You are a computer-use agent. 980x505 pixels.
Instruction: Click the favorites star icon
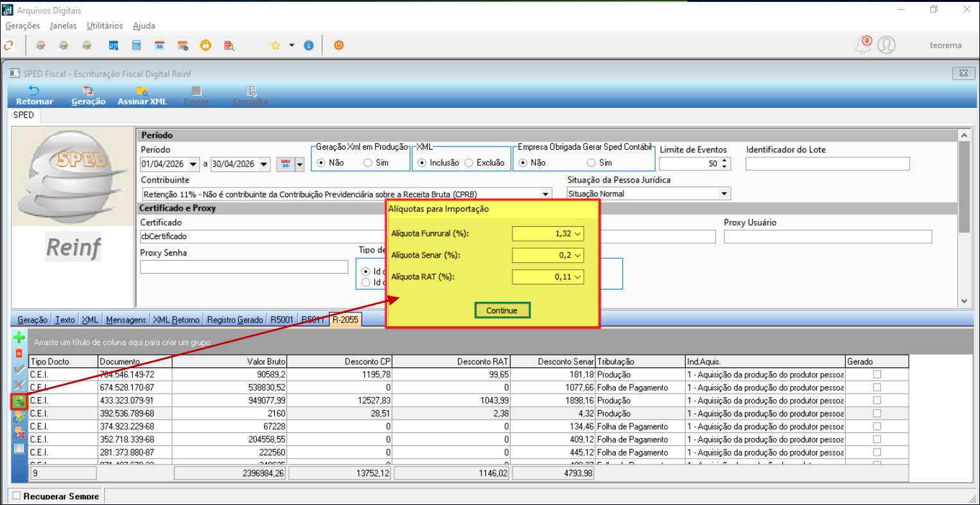coord(276,46)
